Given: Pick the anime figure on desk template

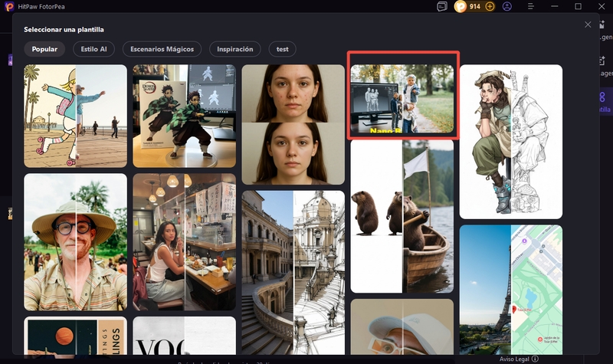Looking at the screenshot, I should click(184, 116).
